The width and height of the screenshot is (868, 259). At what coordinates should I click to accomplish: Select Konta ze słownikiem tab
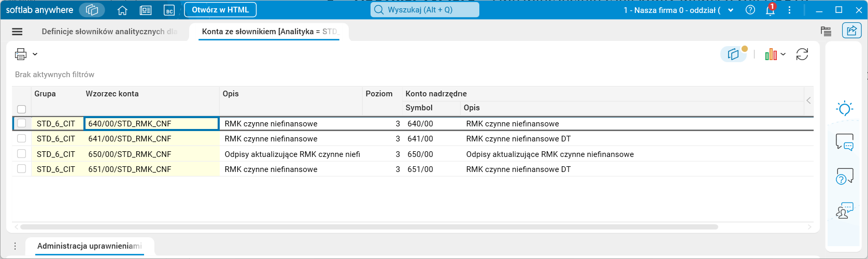[x=270, y=32]
